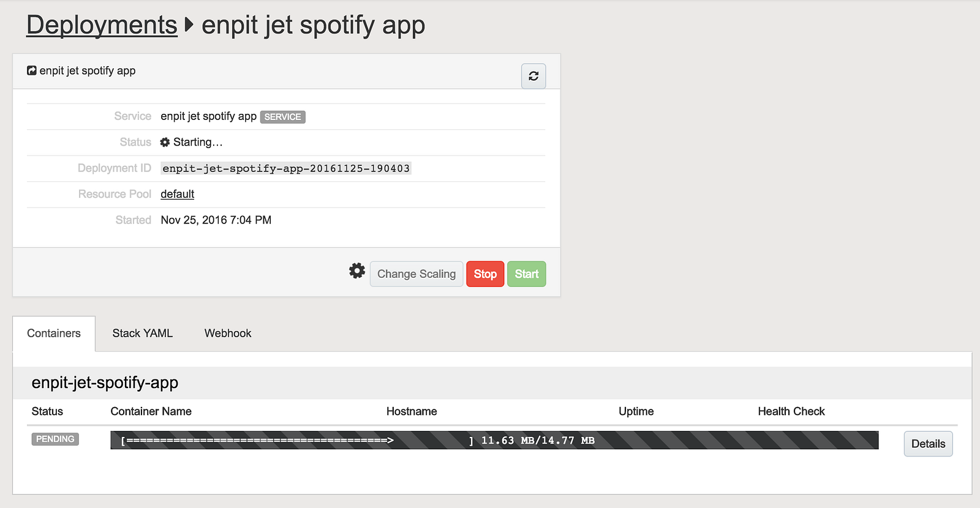This screenshot has width=980, height=508.
Task: Switch to the Stack YAML tab
Action: tap(143, 334)
